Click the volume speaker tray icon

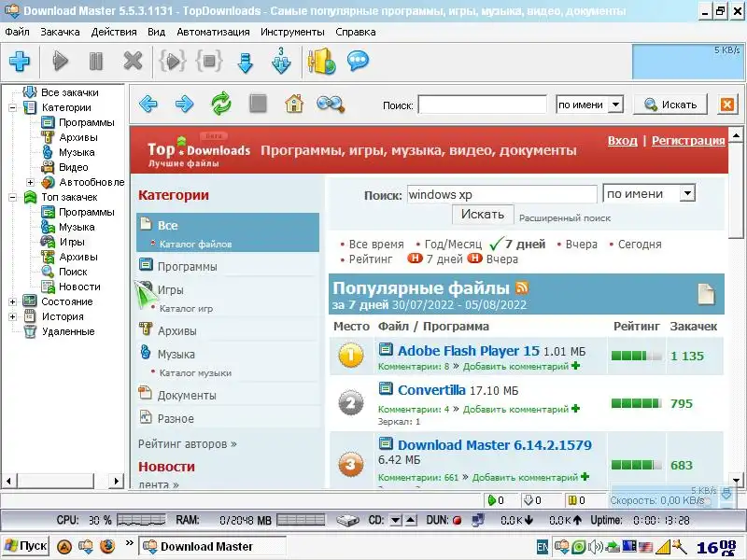(595, 547)
